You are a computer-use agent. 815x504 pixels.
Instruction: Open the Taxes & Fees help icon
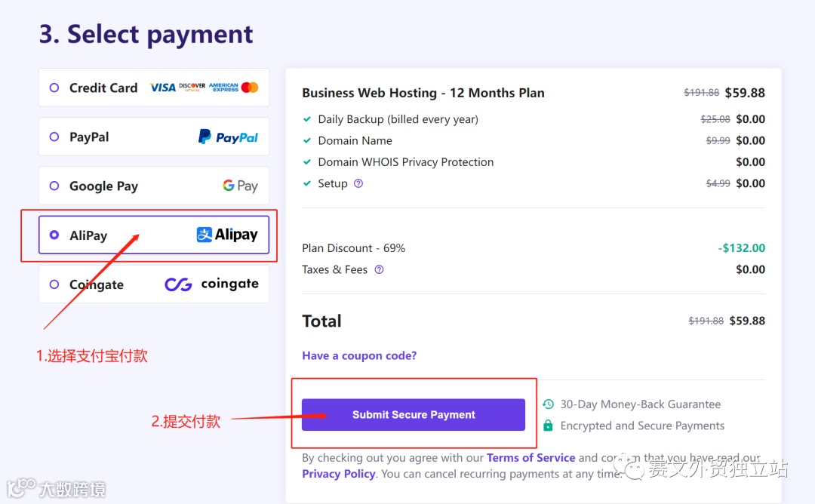click(x=379, y=269)
